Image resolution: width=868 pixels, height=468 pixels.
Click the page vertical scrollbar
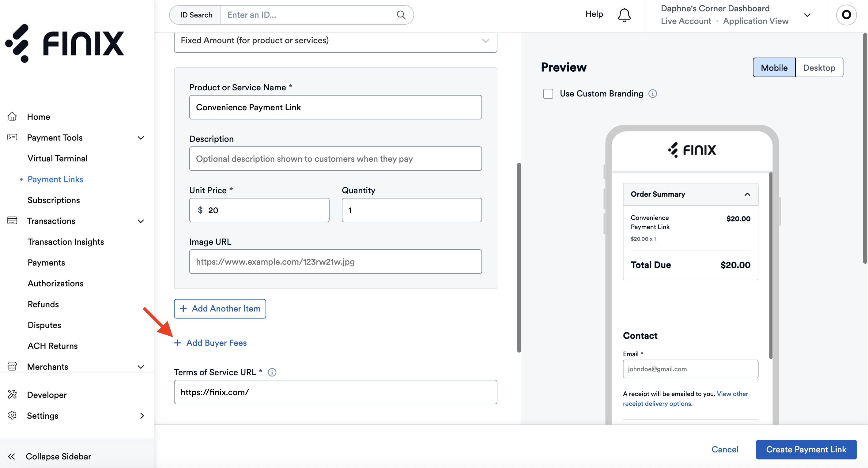[x=865, y=148]
